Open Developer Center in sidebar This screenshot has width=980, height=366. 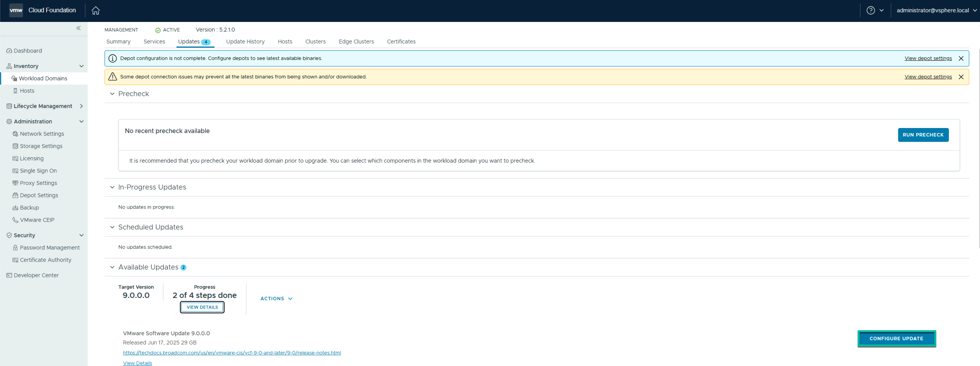coord(36,275)
